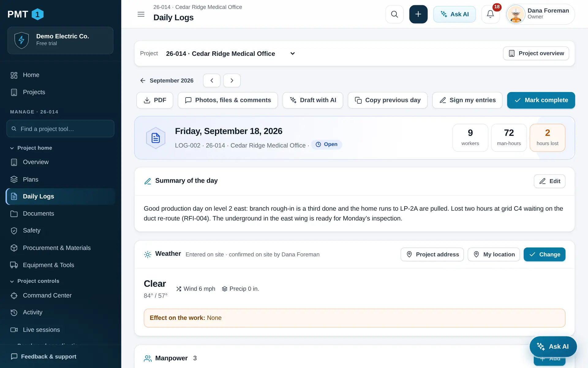Open Projects in the sidebar
Image resolution: width=588 pixels, height=368 pixels.
pos(60,92)
